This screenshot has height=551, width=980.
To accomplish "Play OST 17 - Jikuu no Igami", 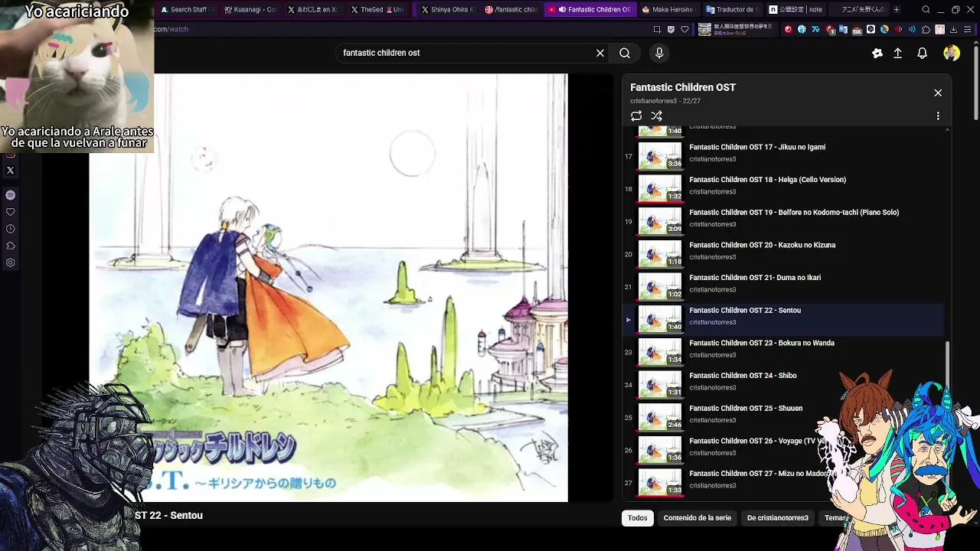I will [x=783, y=155].
